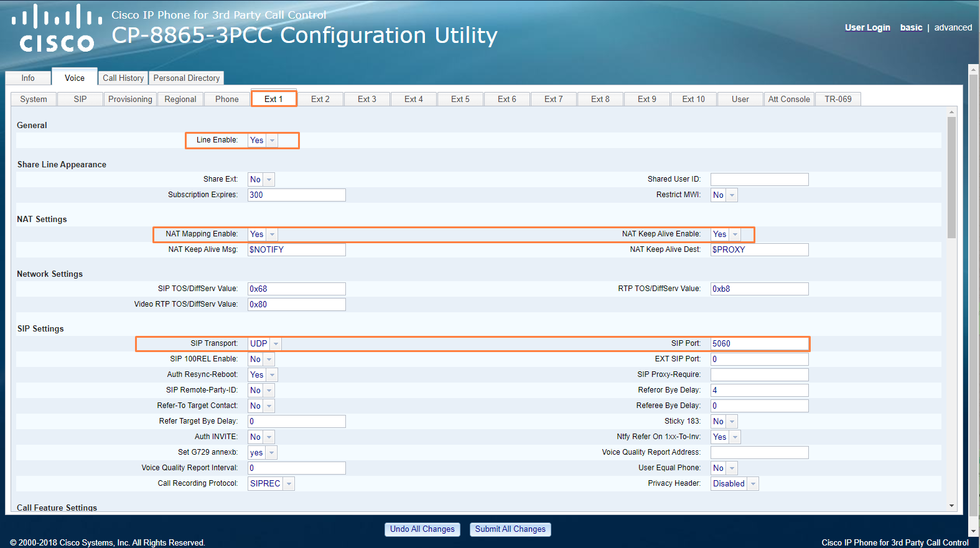This screenshot has width=980, height=548.
Task: Click the SIP Port input field
Action: pyautogui.click(x=759, y=344)
